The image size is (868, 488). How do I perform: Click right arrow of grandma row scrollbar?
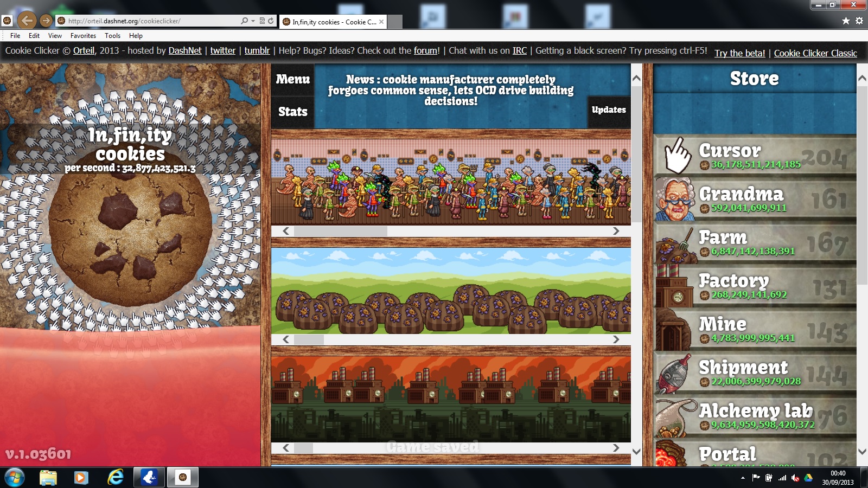click(x=616, y=231)
